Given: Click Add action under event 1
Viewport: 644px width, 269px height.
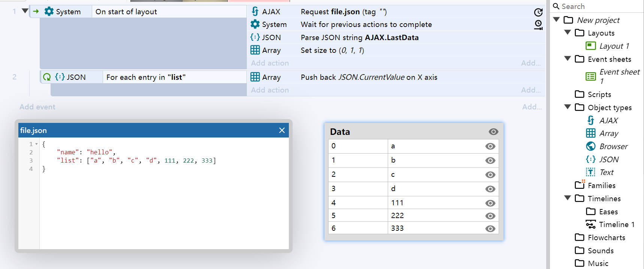Looking at the screenshot, I should point(270,63).
